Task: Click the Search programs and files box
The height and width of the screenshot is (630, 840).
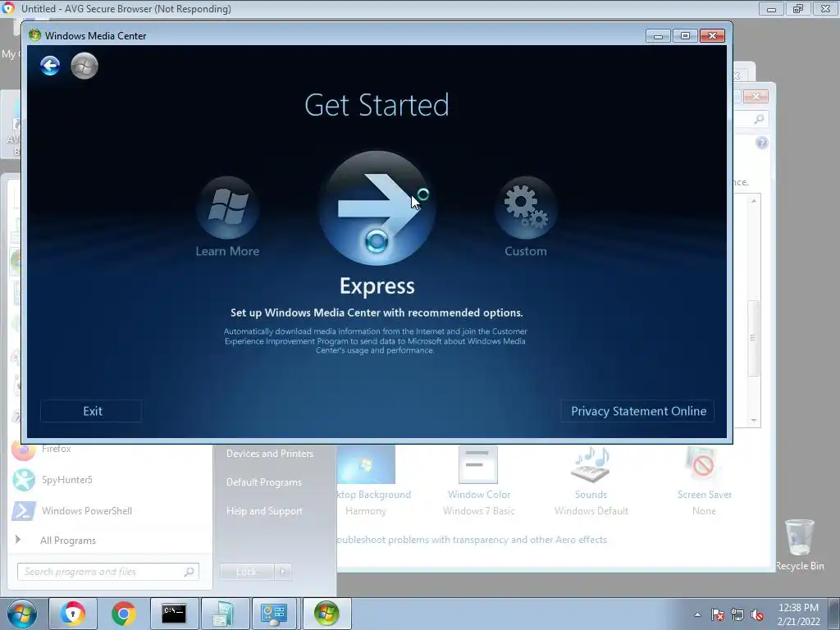Action: tap(108, 572)
